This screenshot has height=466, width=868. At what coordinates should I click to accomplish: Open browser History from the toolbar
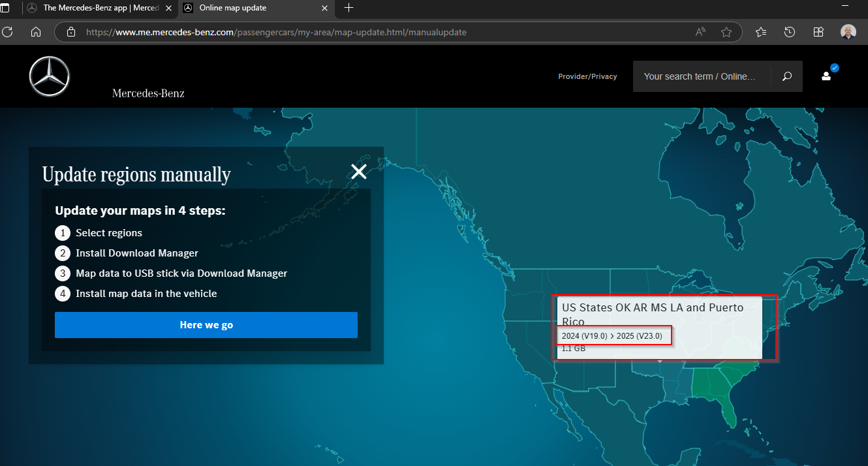click(x=790, y=32)
